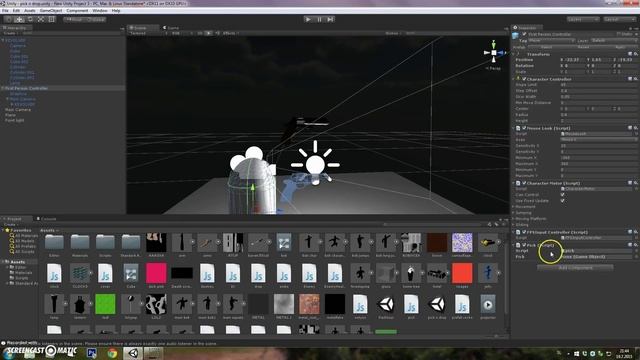Image resolution: width=640 pixels, height=360 pixels.
Task: Select the projector asset in Project panel
Action: pyautogui.click(x=488, y=307)
